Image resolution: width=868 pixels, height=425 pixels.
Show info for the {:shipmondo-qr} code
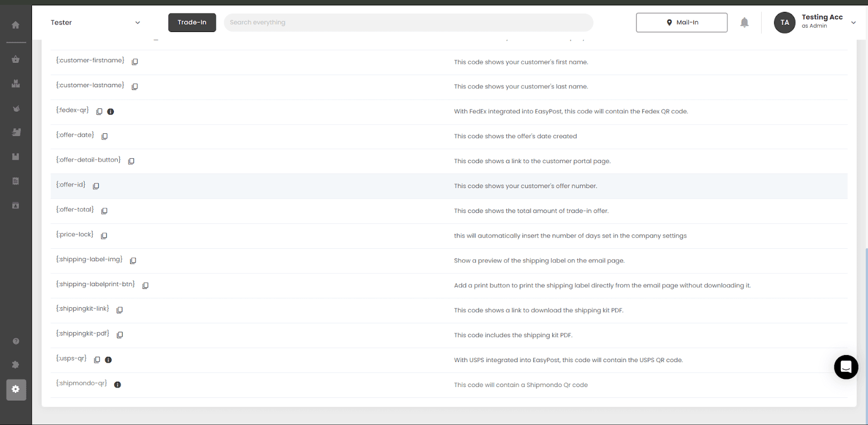tap(118, 385)
